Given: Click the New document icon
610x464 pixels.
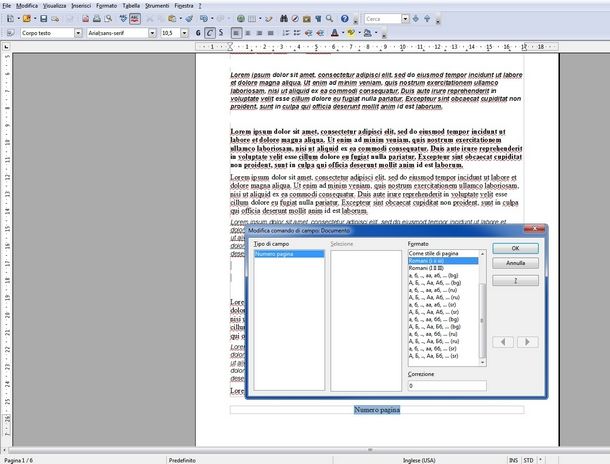Looking at the screenshot, I should point(11,18).
